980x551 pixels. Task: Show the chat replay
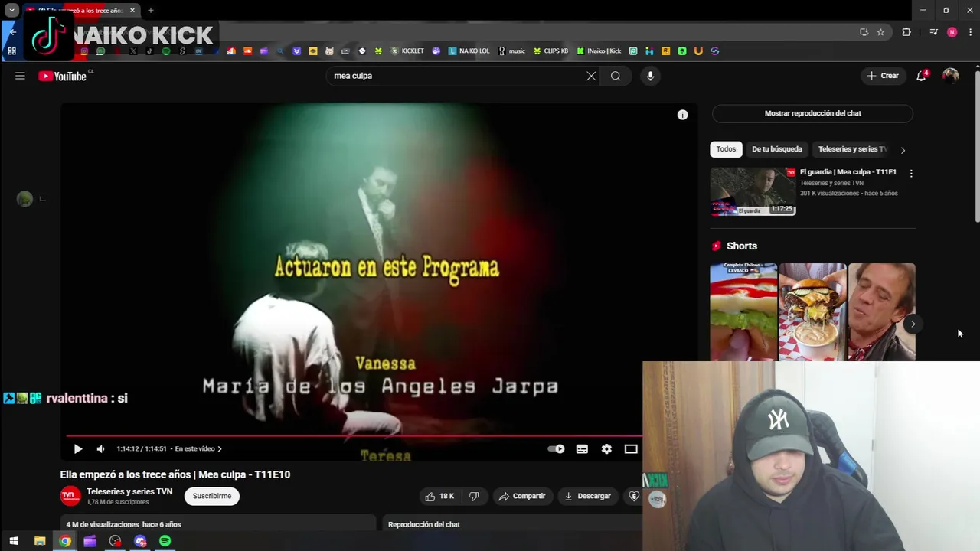pyautogui.click(x=812, y=113)
